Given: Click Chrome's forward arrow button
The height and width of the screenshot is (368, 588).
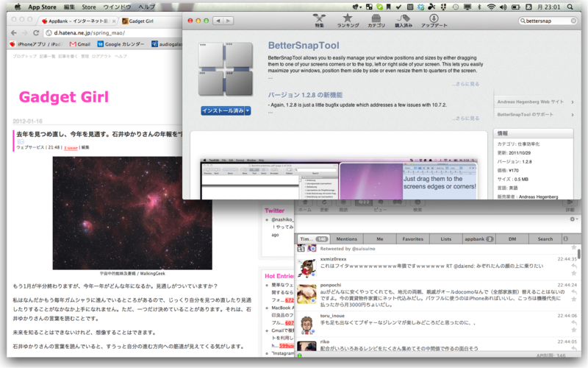Looking at the screenshot, I should tap(25, 32).
